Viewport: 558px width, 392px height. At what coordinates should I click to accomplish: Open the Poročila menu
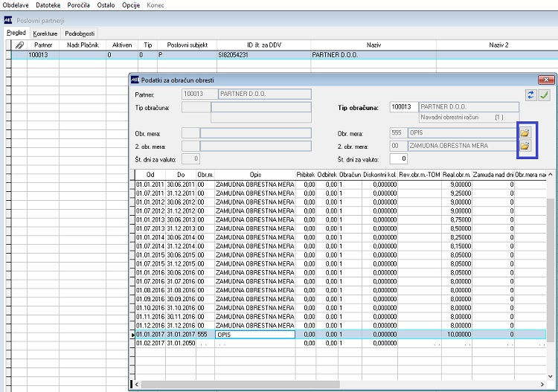click(80, 5)
